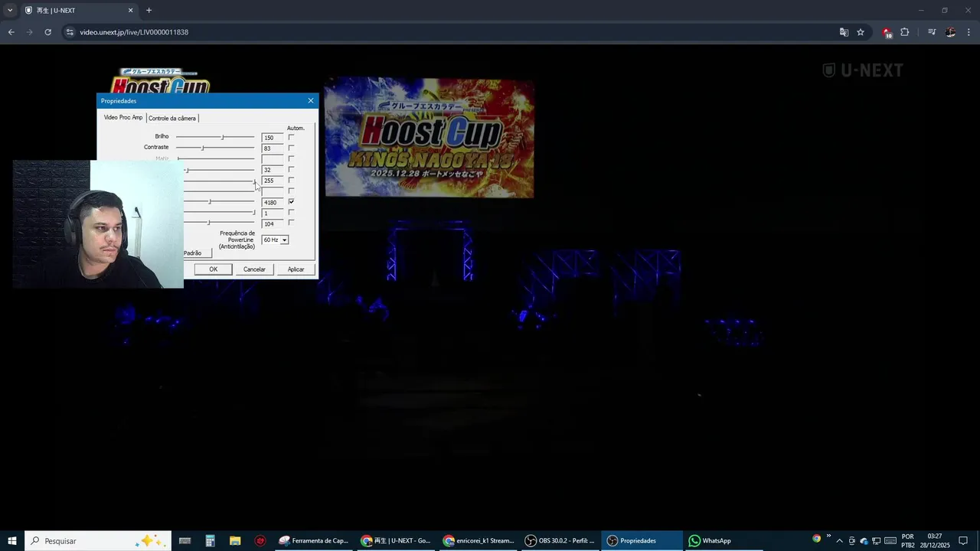Open a new Chrome tab
This screenshot has width=980, height=551.
pos(149,10)
